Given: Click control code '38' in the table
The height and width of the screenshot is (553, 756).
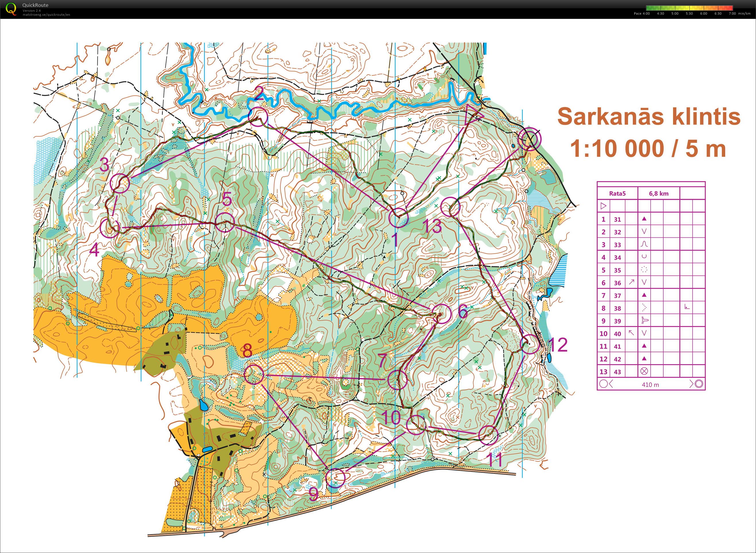Looking at the screenshot, I should [x=617, y=308].
